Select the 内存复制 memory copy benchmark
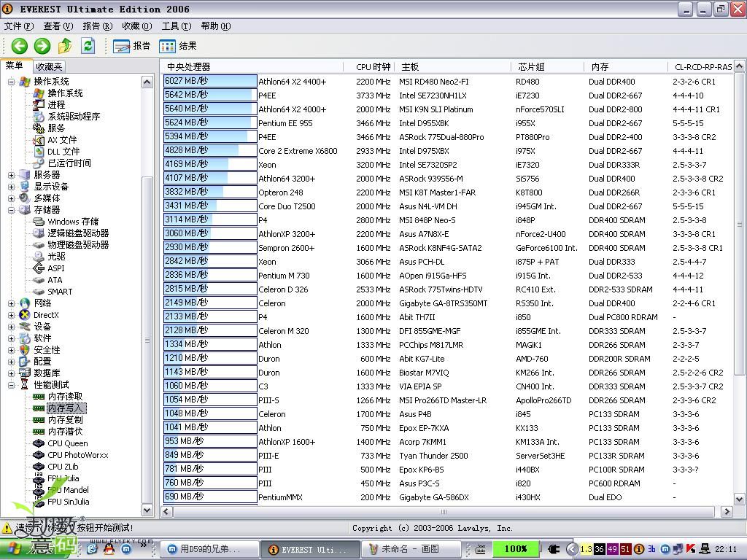This screenshot has height=560, width=747. tap(65, 419)
